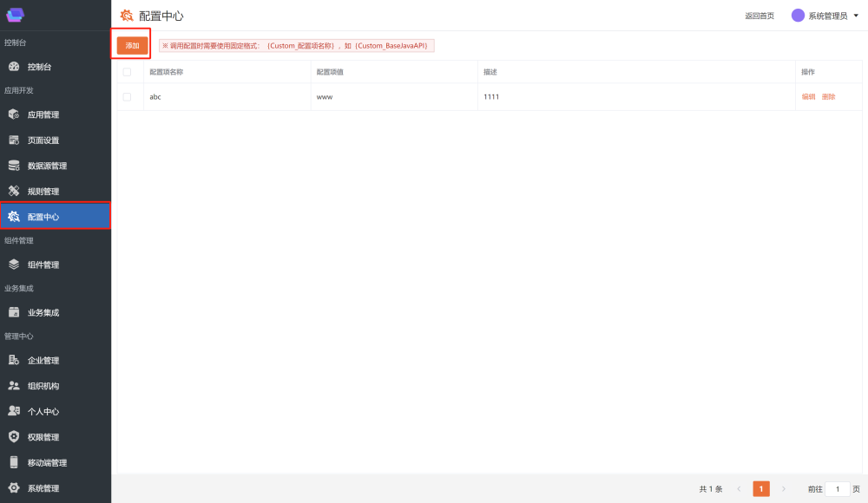Viewport: 868px width, 503px height.
Task: Go to previous page with left chevron
Action: click(x=739, y=489)
